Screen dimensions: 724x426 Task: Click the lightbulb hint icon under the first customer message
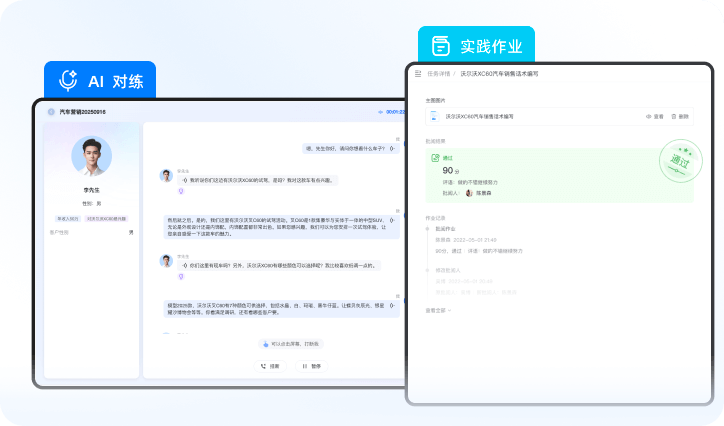click(x=180, y=189)
